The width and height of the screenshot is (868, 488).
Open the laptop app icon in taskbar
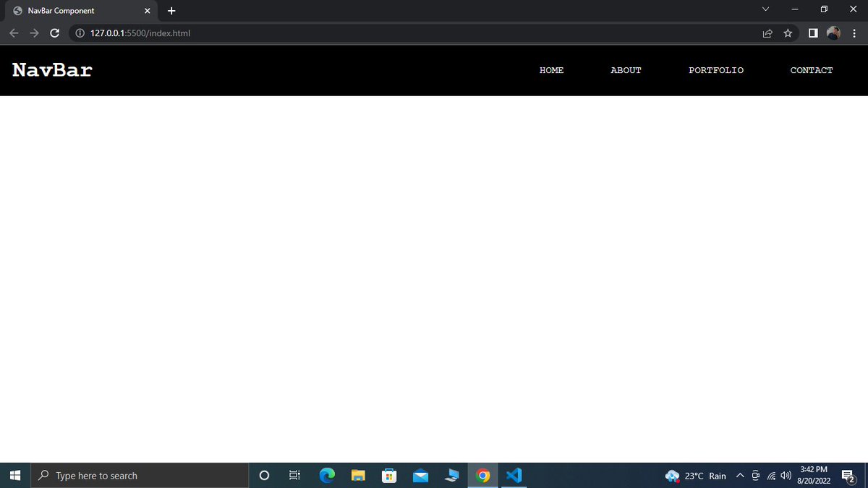click(451, 476)
